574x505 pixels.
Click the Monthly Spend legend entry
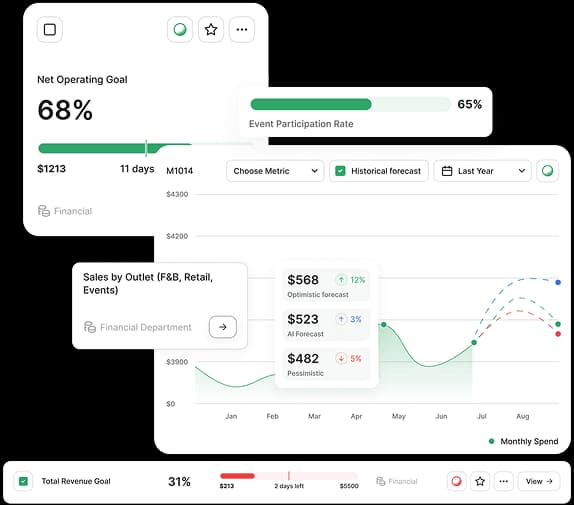click(523, 441)
